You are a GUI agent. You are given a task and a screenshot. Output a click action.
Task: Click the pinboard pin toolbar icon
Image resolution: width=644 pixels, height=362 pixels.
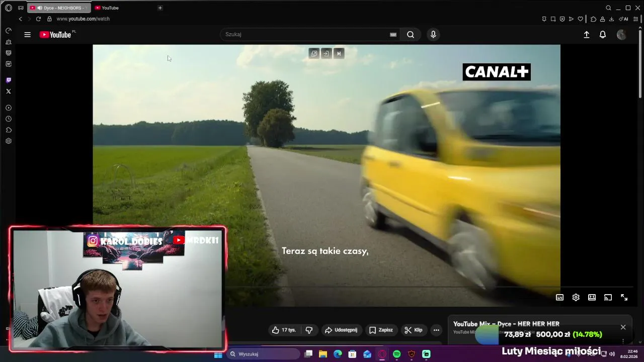(x=544, y=19)
